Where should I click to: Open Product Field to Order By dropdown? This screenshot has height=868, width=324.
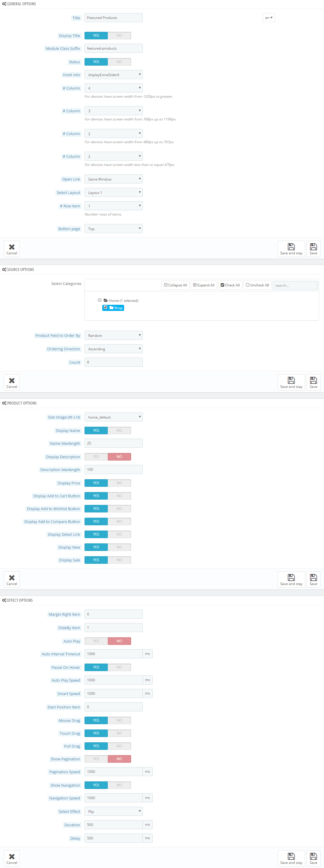pos(113,335)
